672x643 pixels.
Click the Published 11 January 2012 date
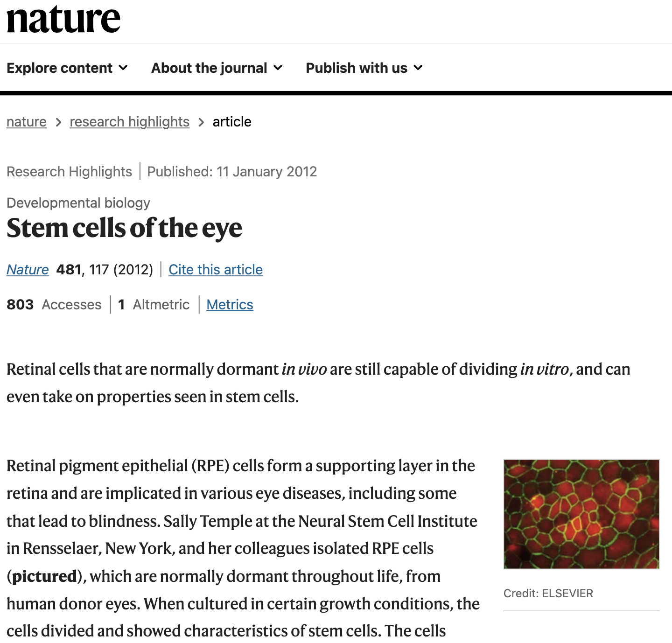(232, 172)
